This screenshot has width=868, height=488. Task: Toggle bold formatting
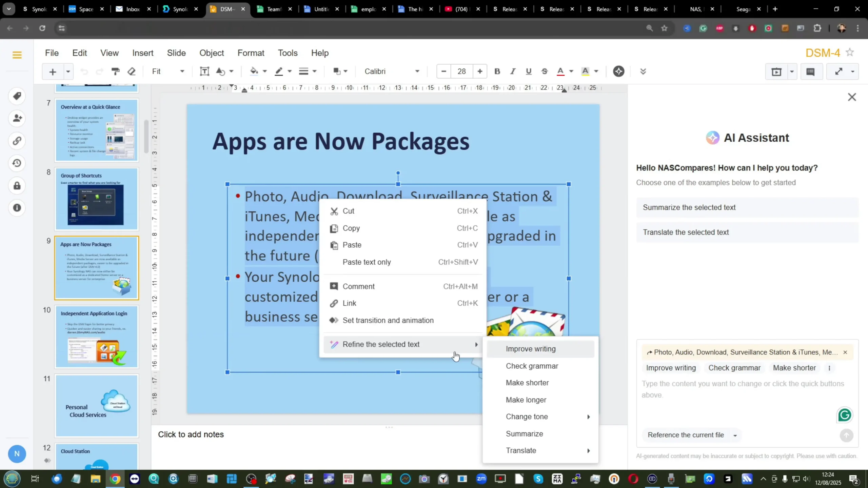point(497,72)
